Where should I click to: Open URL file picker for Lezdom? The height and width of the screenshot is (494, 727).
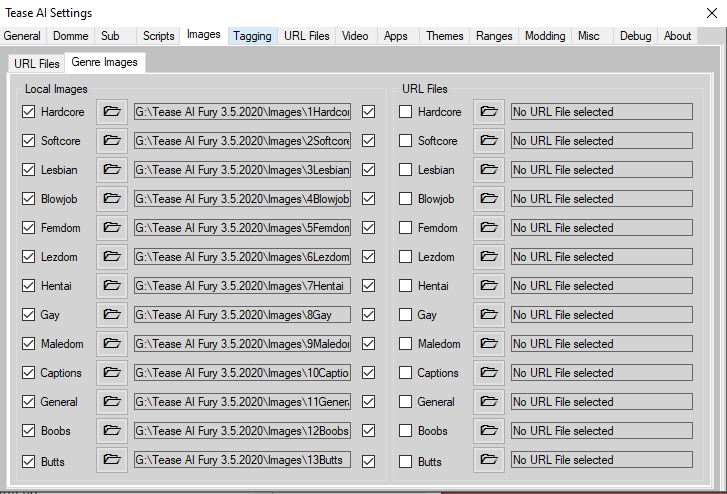coord(489,257)
